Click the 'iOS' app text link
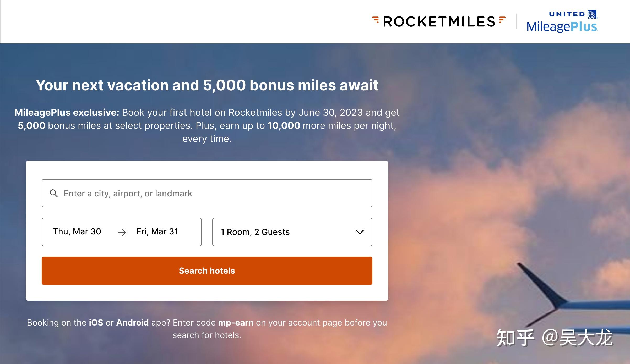 click(96, 323)
